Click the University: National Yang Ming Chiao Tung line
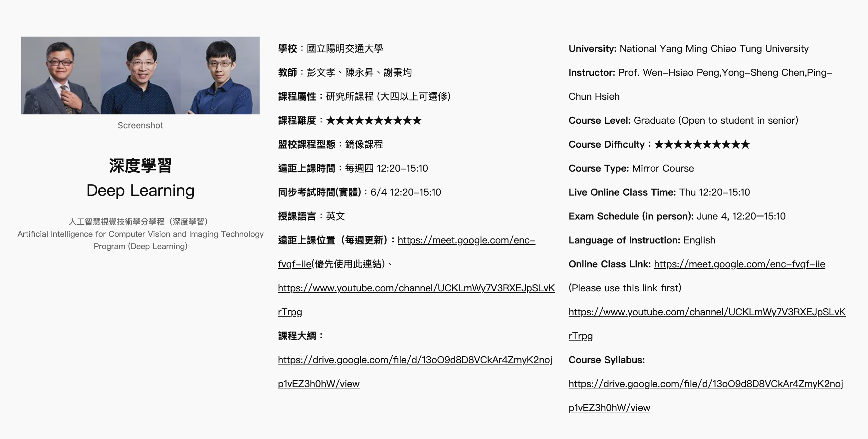The image size is (868, 439). 688,49
